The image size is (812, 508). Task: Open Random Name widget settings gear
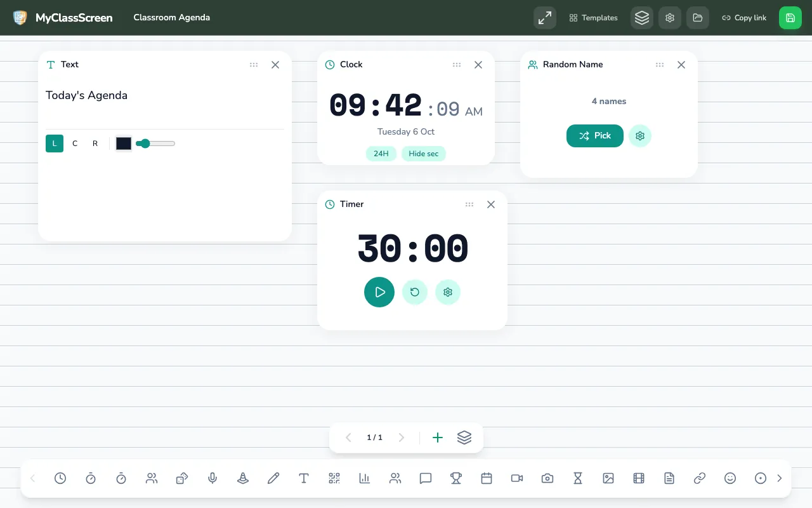(640, 136)
